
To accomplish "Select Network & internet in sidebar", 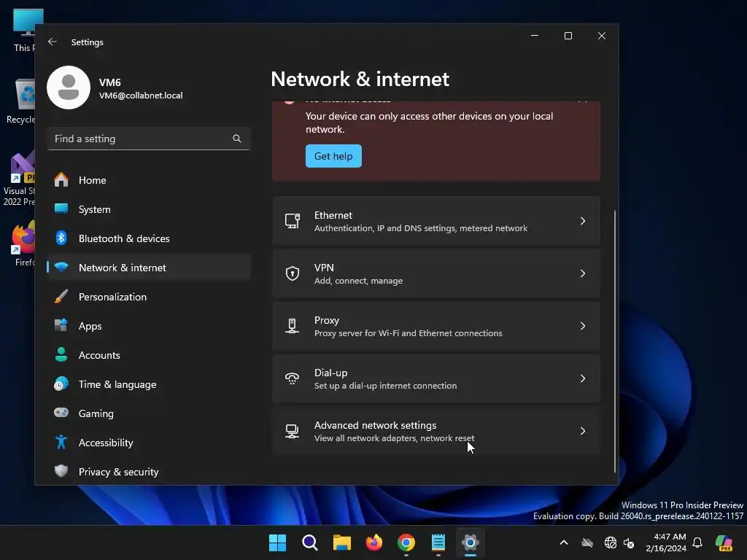I will (x=149, y=267).
